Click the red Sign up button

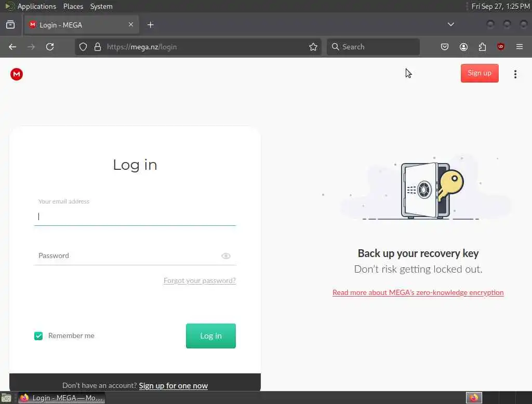pos(480,73)
